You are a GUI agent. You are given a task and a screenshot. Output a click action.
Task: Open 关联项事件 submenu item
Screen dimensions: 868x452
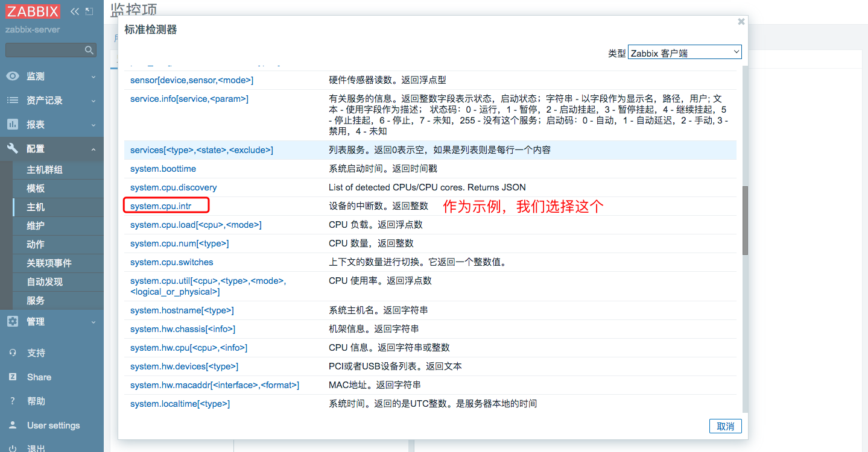pos(49,263)
